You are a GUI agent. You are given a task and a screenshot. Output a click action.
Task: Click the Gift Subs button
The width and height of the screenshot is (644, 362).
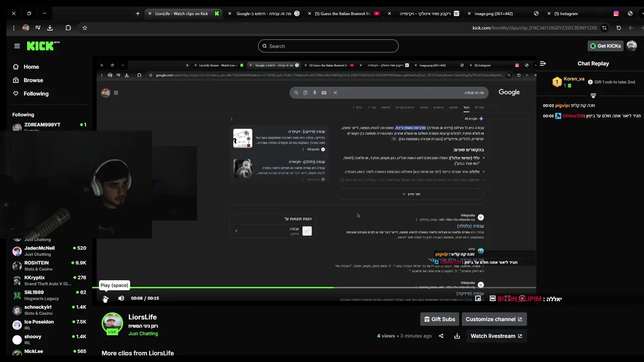[x=440, y=319]
